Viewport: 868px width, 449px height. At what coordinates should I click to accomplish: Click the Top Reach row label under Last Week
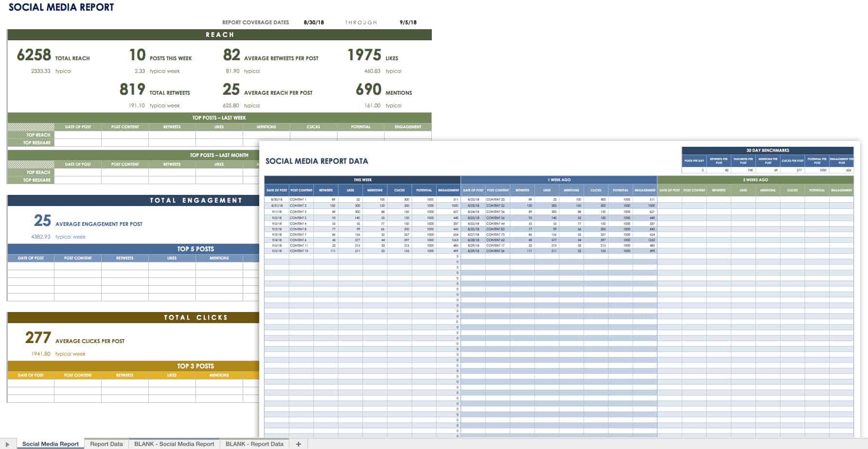38,135
